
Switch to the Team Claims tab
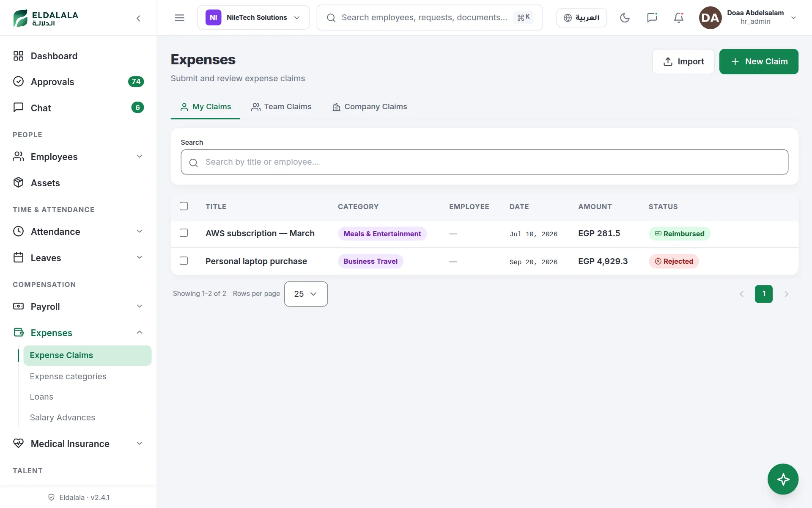(x=281, y=107)
